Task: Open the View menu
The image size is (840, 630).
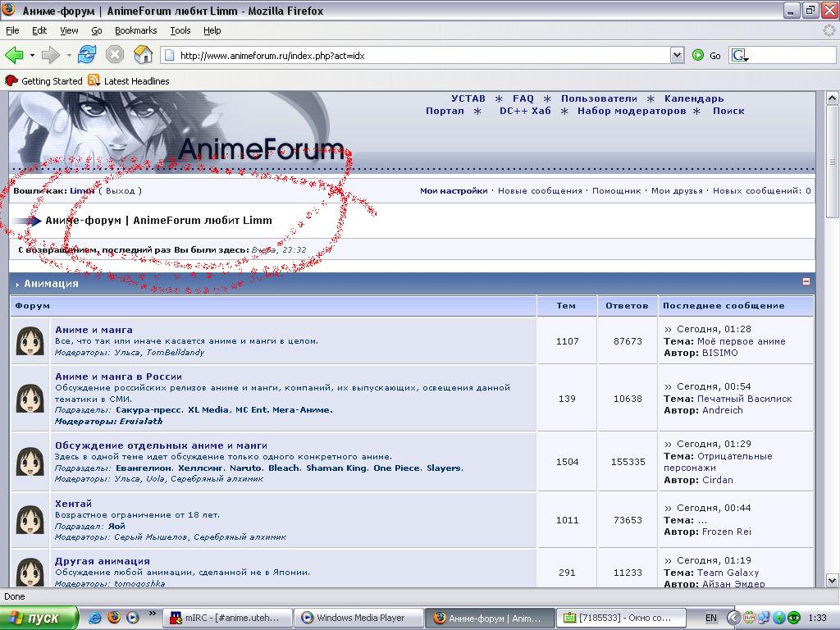Action: [x=69, y=30]
